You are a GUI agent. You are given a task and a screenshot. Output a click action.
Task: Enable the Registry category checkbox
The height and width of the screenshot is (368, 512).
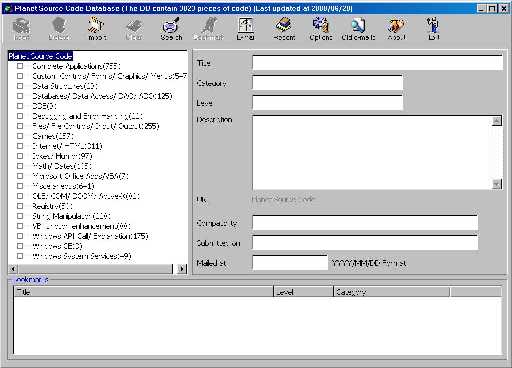coord(20,206)
